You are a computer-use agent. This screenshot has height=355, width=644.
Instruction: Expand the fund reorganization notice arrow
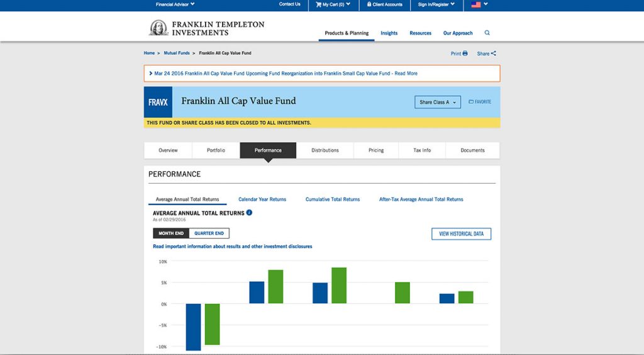[151, 74]
